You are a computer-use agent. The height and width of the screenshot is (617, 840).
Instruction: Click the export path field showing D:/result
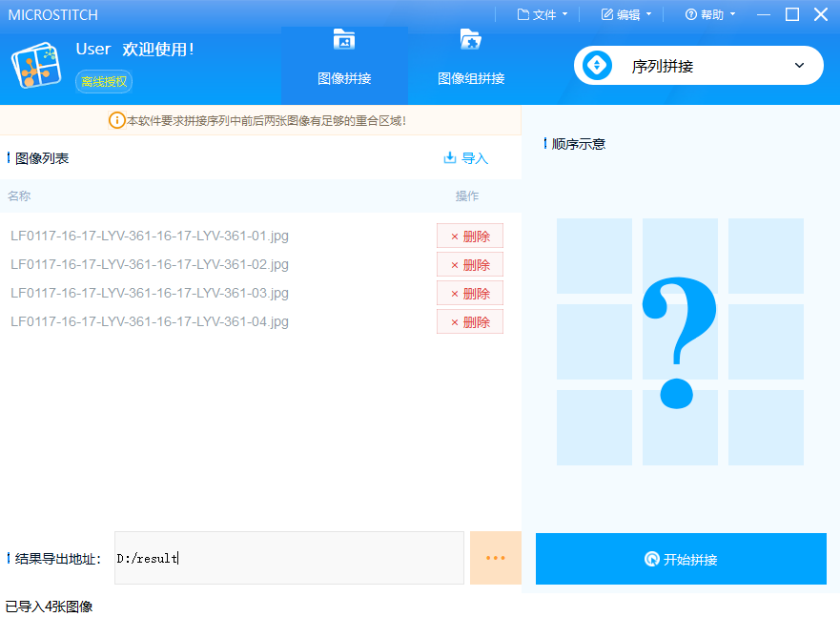pos(291,558)
